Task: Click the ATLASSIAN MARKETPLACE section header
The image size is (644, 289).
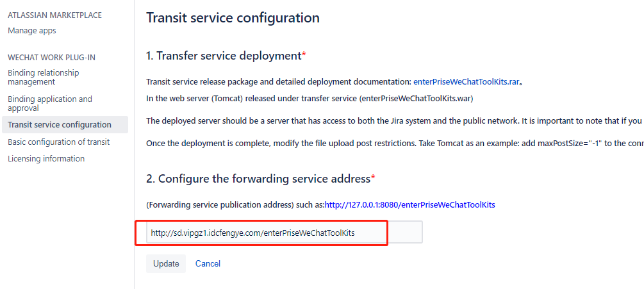Action: pos(54,15)
